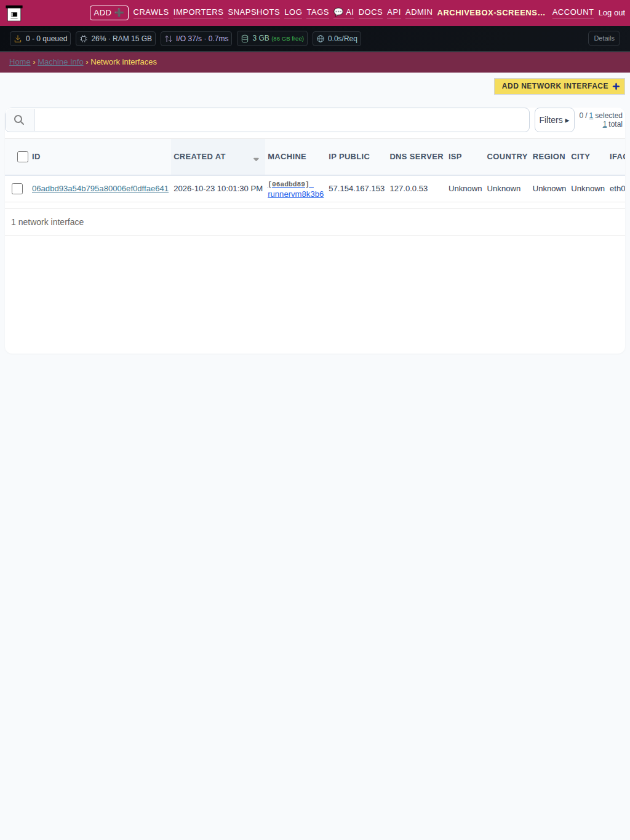Click the ArchiveBox logo icon
Image resolution: width=630 pixels, height=840 pixels.
point(14,14)
